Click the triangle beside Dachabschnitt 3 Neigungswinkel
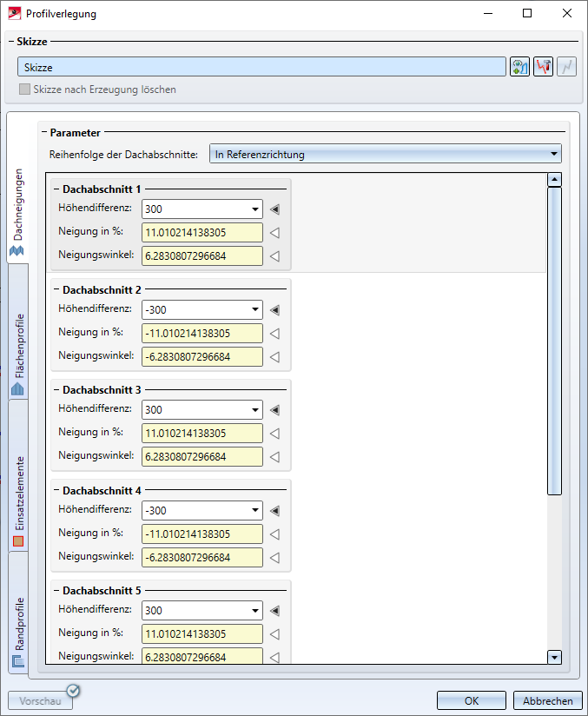588x716 pixels. click(274, 457)
